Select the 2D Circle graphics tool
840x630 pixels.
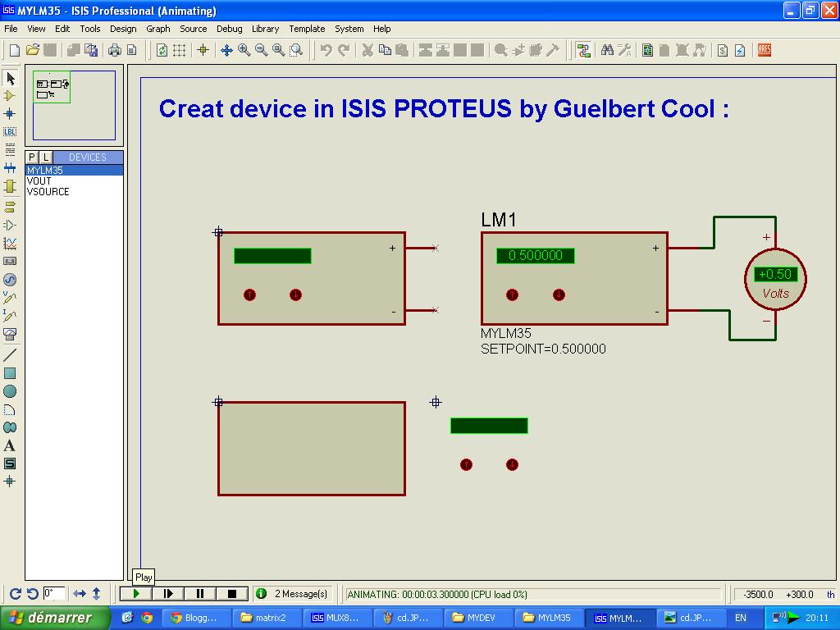10,391
